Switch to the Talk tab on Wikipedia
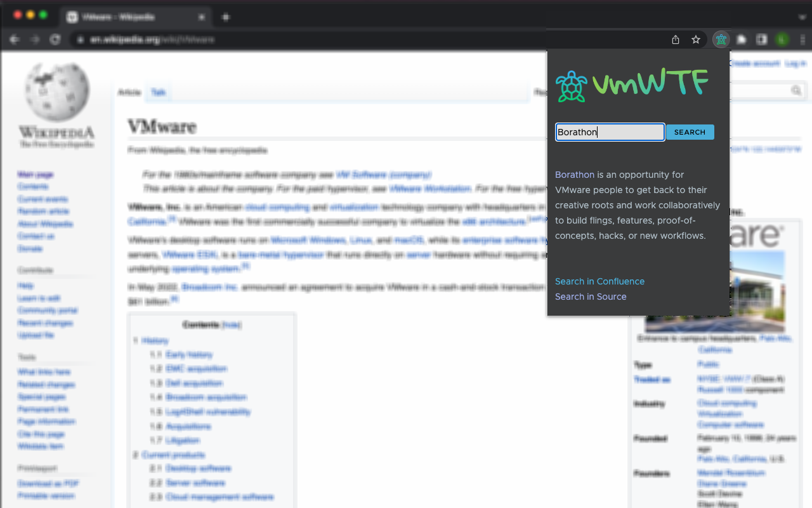 click(158, 93)
